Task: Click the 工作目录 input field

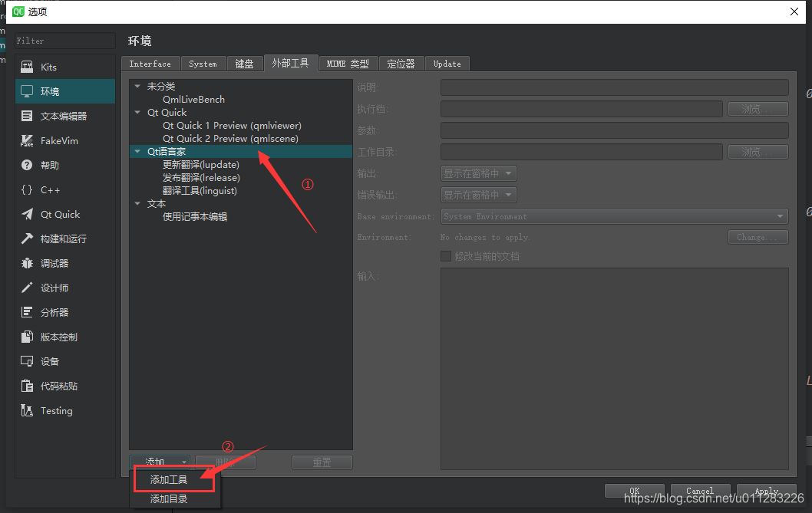Action: [x=582, y=152]
